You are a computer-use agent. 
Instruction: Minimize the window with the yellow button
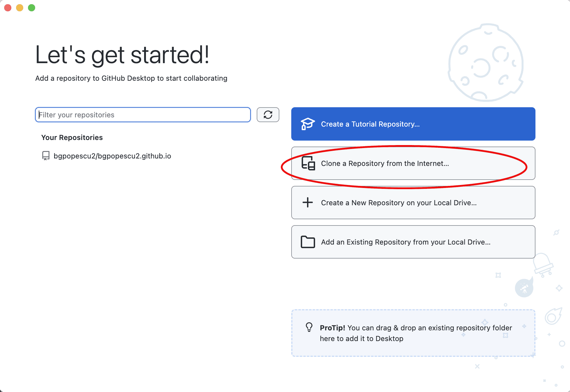(x=20, y=8)
